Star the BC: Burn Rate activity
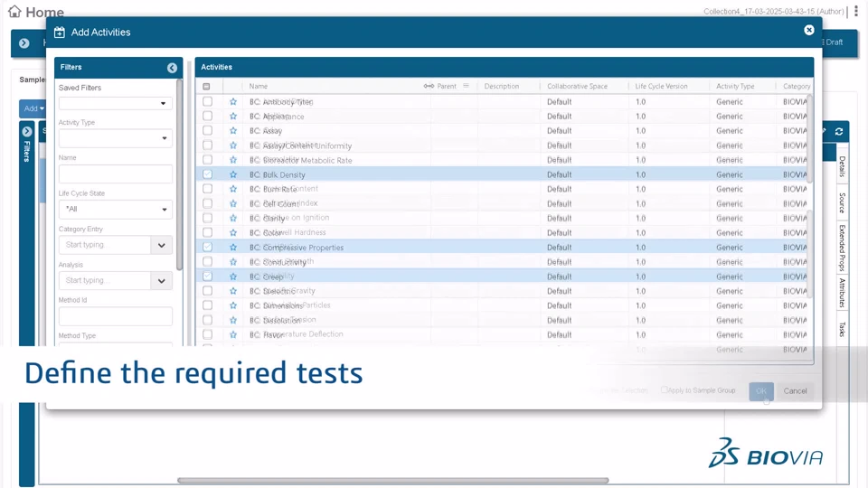The height and width of the screenshot is (488, 868). click(233, 189)
